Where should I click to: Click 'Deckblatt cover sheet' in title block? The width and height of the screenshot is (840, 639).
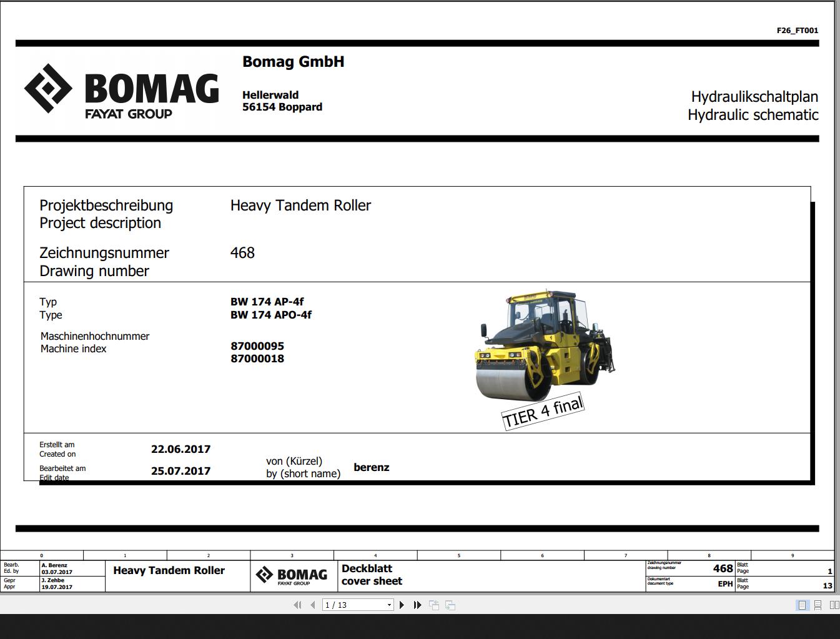tap(372, 575)
